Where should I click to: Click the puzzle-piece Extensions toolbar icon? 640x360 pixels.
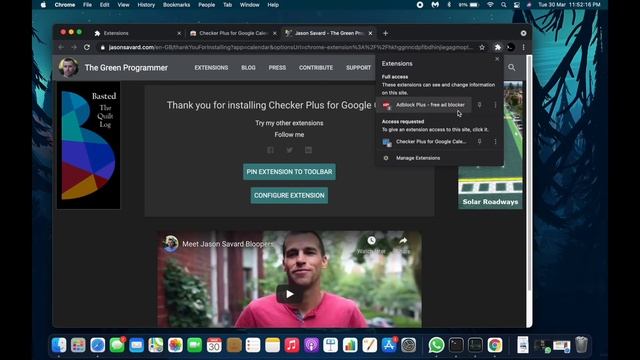click(x=498, y=47)
